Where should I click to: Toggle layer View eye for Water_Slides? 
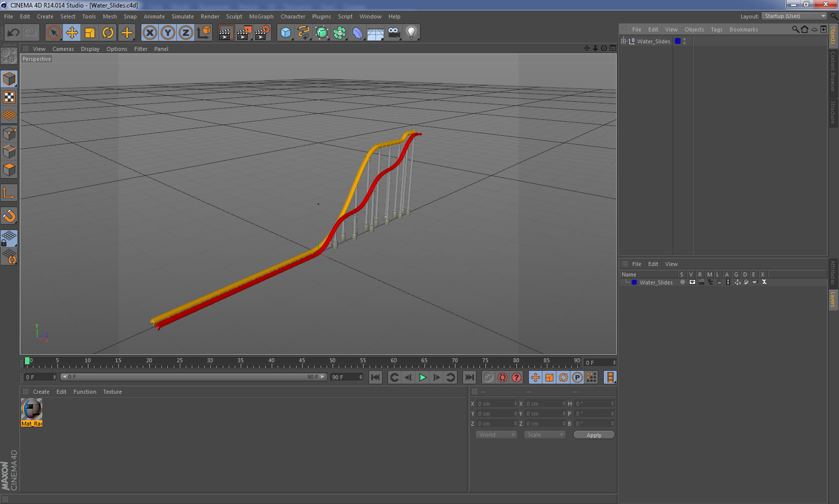[692, 282]
